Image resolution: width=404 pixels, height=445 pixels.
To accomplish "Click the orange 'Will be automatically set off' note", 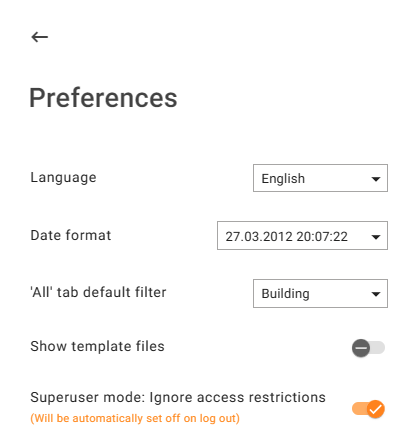I will 135,418.
